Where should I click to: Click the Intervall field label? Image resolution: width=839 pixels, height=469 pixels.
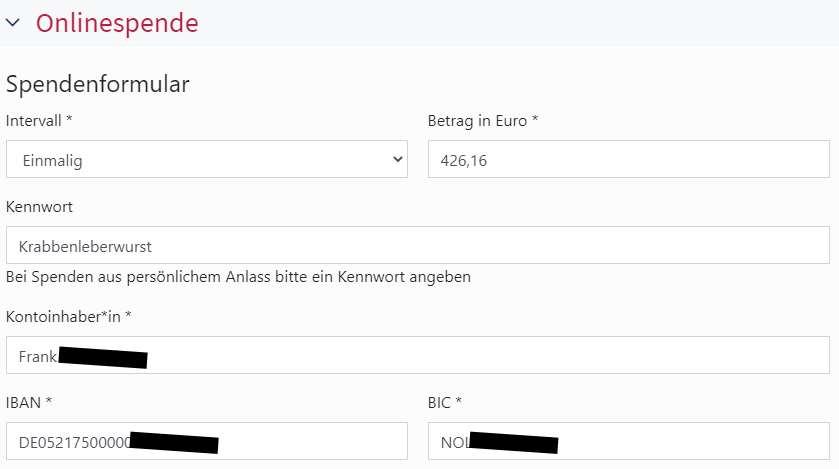[x=39, y=121]
